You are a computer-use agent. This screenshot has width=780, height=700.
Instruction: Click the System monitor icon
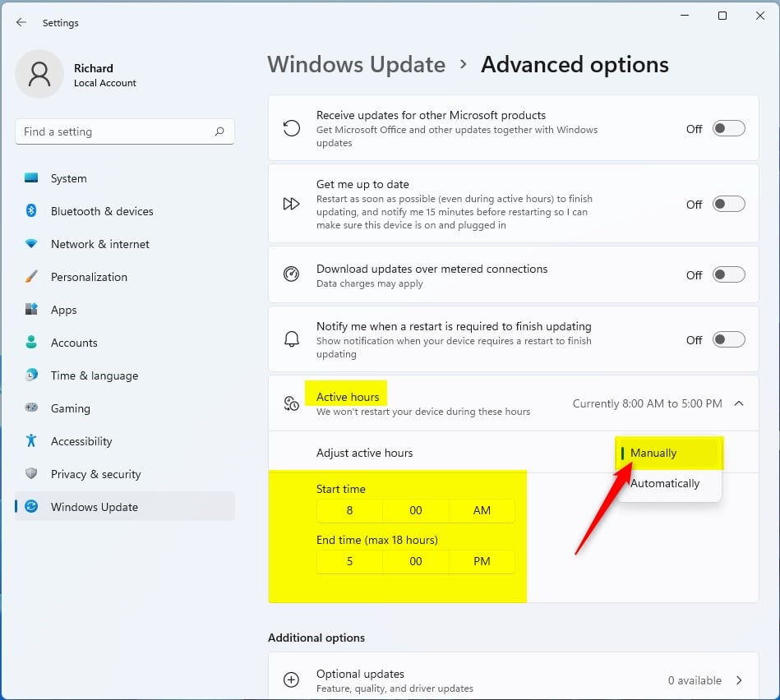(31, 178)
